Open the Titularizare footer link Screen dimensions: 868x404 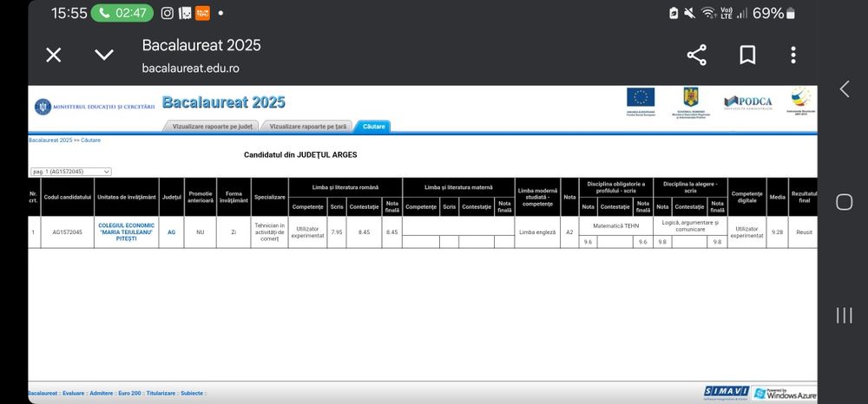pyautogui.click(x=161, y=394)
